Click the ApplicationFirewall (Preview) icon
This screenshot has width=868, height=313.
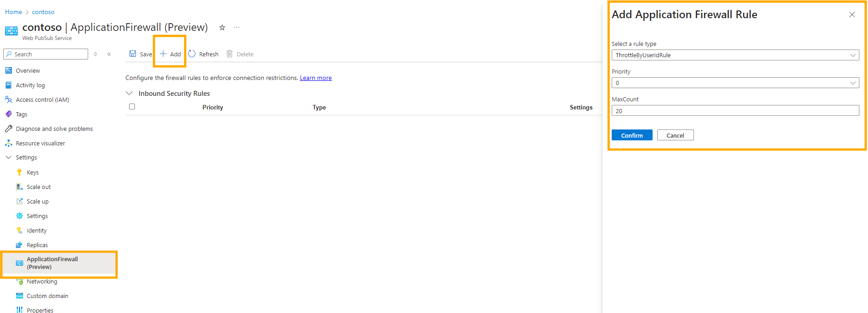pyautogui.click(x=19, y=263)
